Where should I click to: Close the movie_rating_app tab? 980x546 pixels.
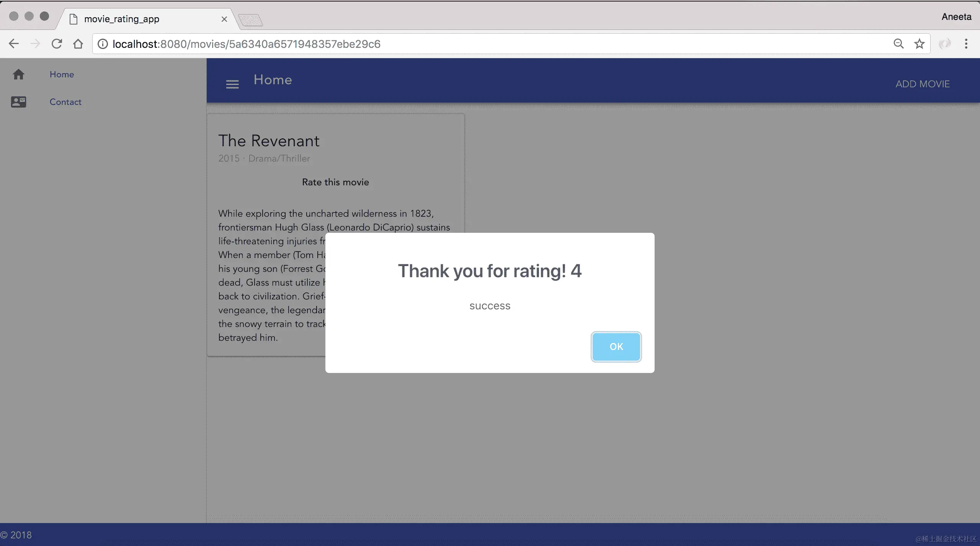click(x=224, y=19)
